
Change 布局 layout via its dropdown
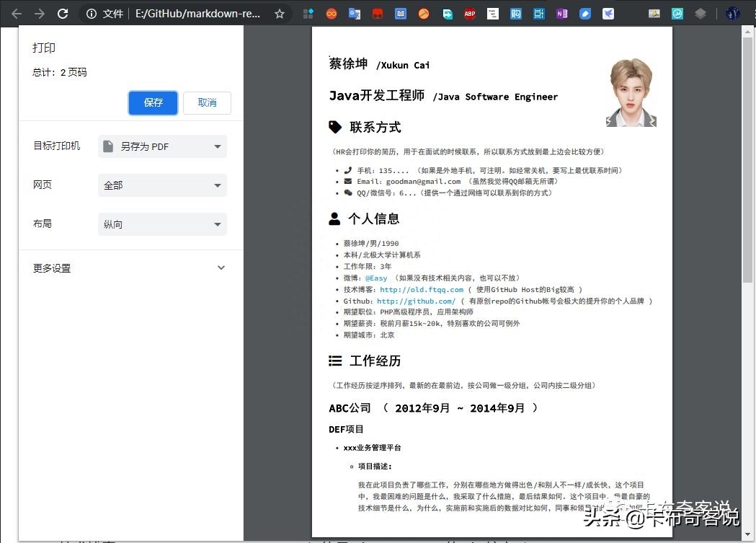162,224
